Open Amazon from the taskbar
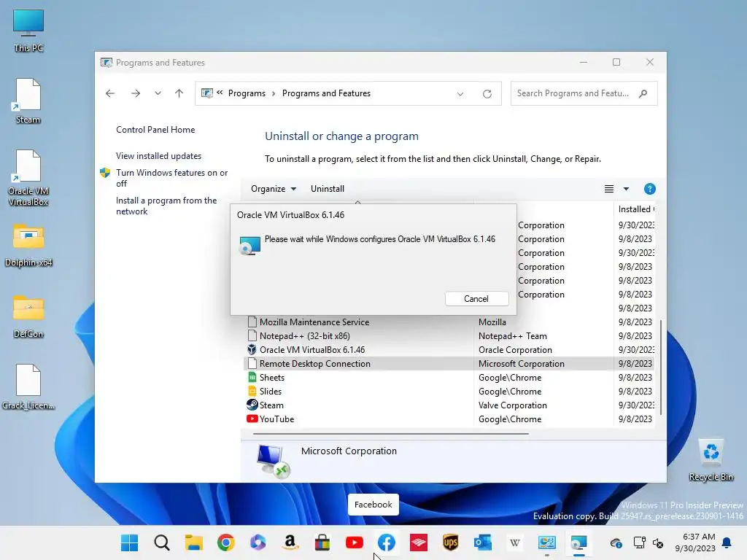 click(290, 542)
